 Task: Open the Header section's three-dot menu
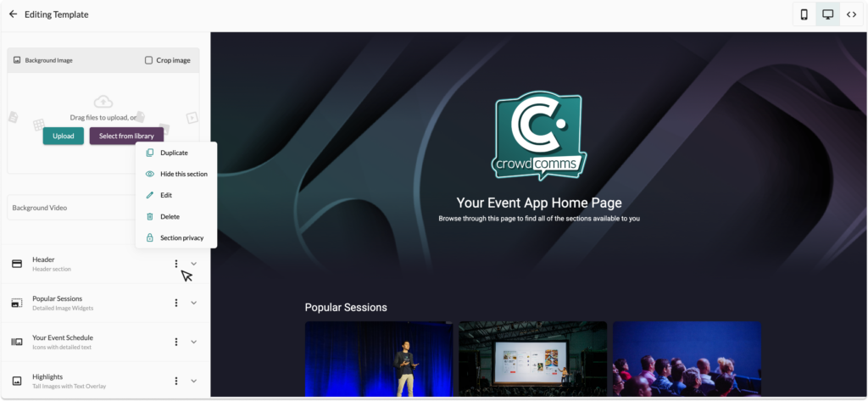click(176, 264)
